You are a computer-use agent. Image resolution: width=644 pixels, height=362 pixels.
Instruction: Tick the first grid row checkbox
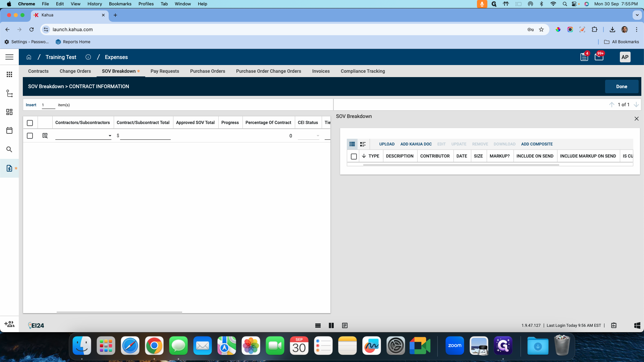click(30, 136)
